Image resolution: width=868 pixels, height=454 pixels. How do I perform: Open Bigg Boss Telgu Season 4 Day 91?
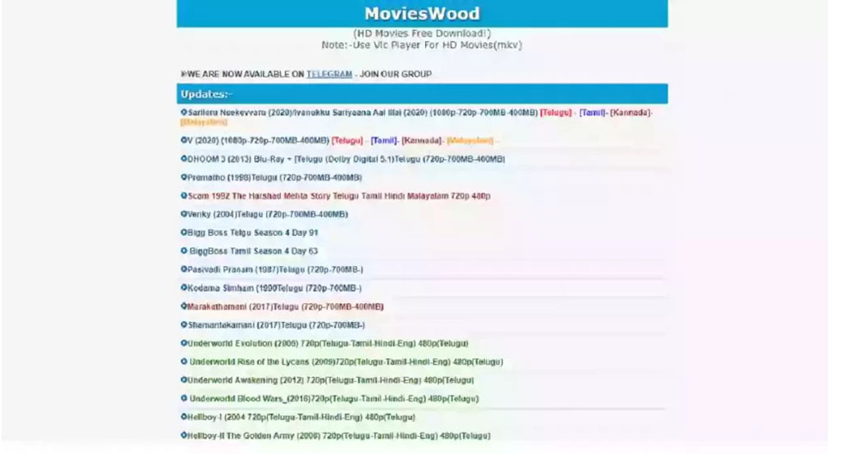coord(252,233)
